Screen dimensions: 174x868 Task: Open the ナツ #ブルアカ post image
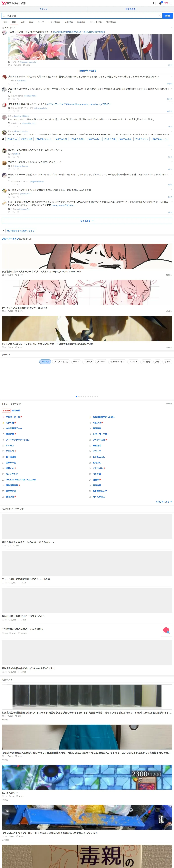click(87, 293)
